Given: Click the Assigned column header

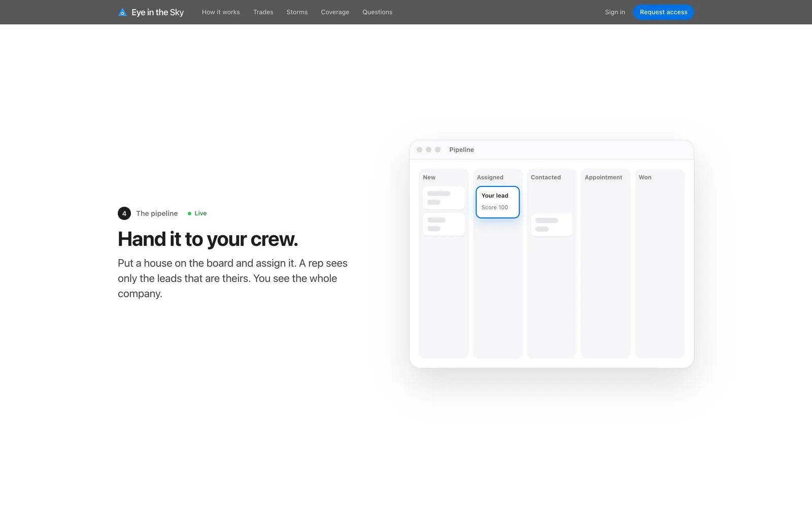Looking at the screenshot, I should coord(490,177).
